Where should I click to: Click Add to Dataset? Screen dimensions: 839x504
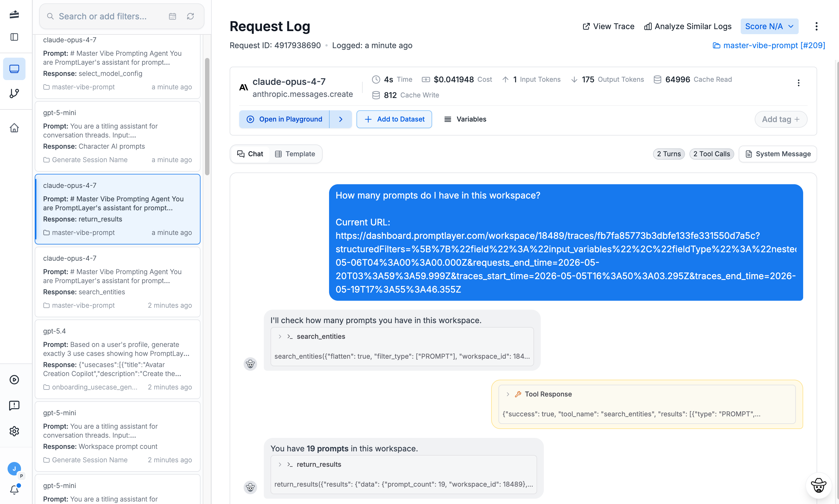click(394, 119)
